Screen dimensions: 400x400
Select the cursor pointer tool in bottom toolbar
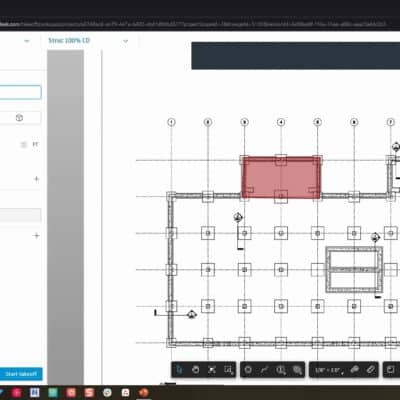tap(179, 370)
